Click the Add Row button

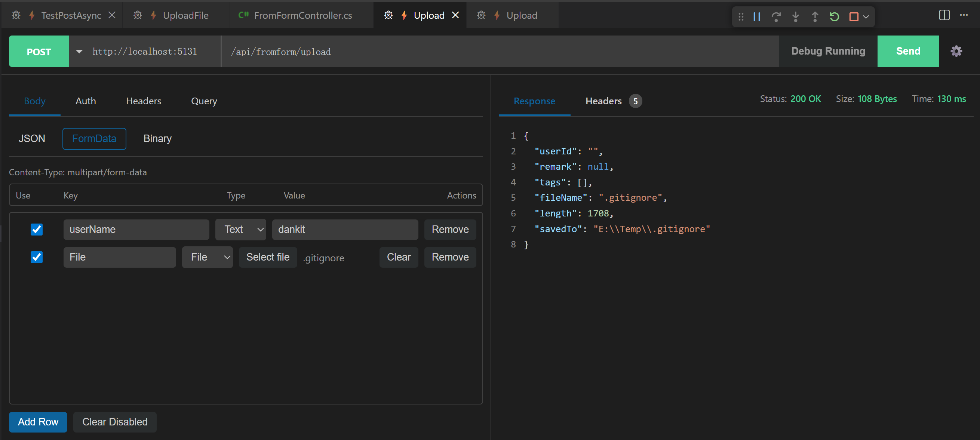pos(38,422)
